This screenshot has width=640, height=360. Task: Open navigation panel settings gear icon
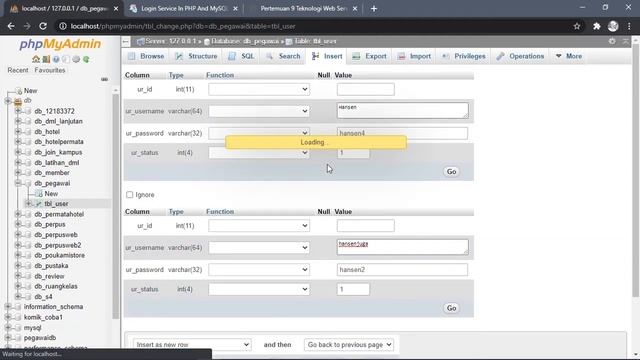(x=76, y=59)
